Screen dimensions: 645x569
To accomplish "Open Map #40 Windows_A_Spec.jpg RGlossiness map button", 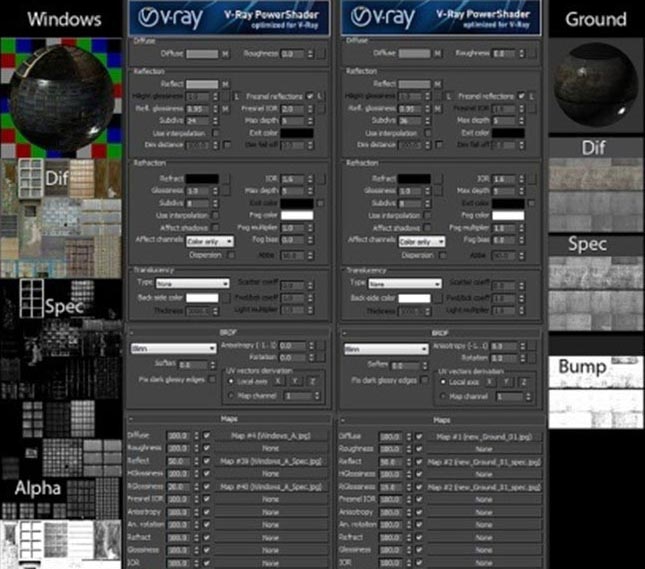I will click(271, 486).
